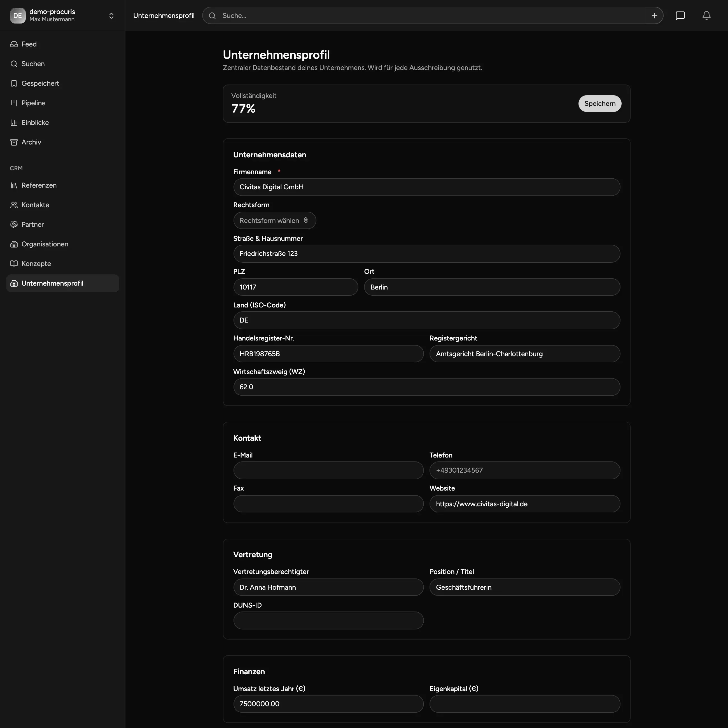
Task: Click the Pipeline kanban icon
Action: pos(14,103)
